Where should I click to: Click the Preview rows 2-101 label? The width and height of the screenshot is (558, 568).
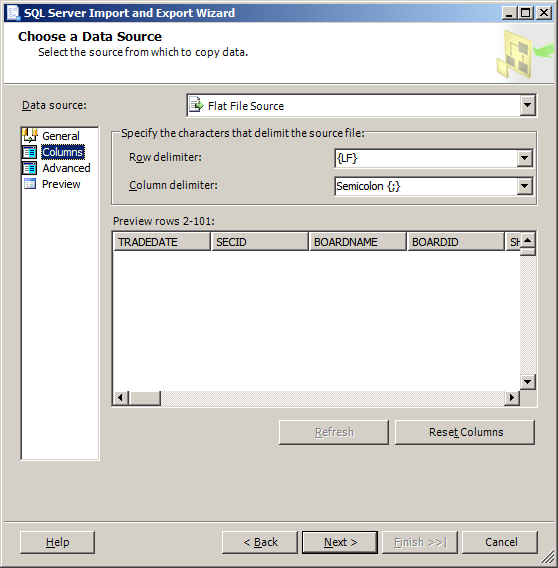pos(164,221)
